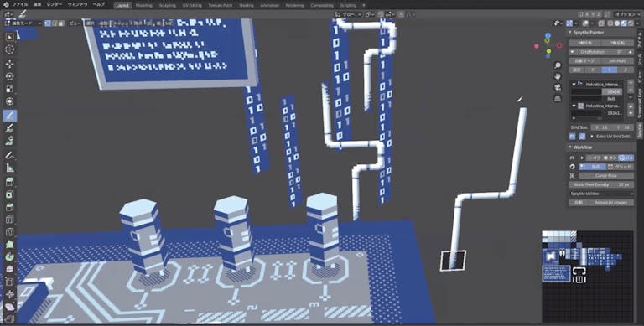Image resolution: width=644 pixels, height=326 pixels.
Task: Select the Poly Build tool
Action: (10, 245)
